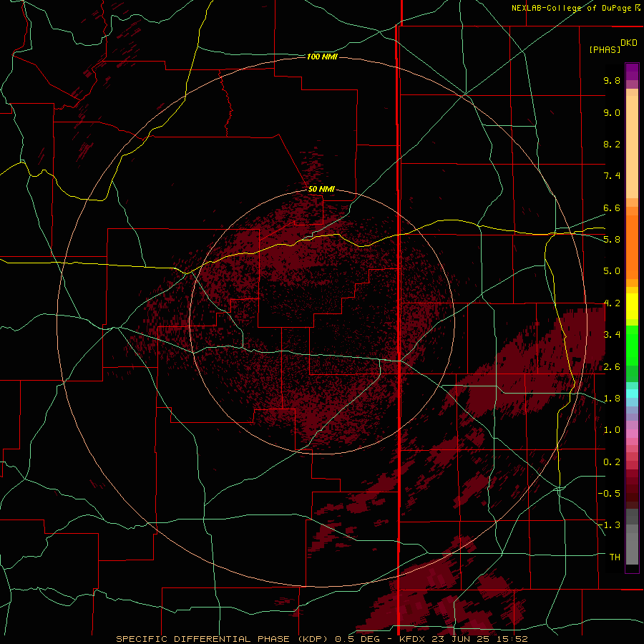Click the 0.5 DEG elevation text

[356, 639]
